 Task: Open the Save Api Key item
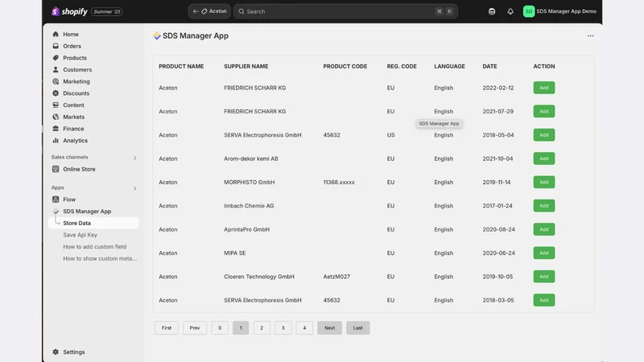point(80,235)
